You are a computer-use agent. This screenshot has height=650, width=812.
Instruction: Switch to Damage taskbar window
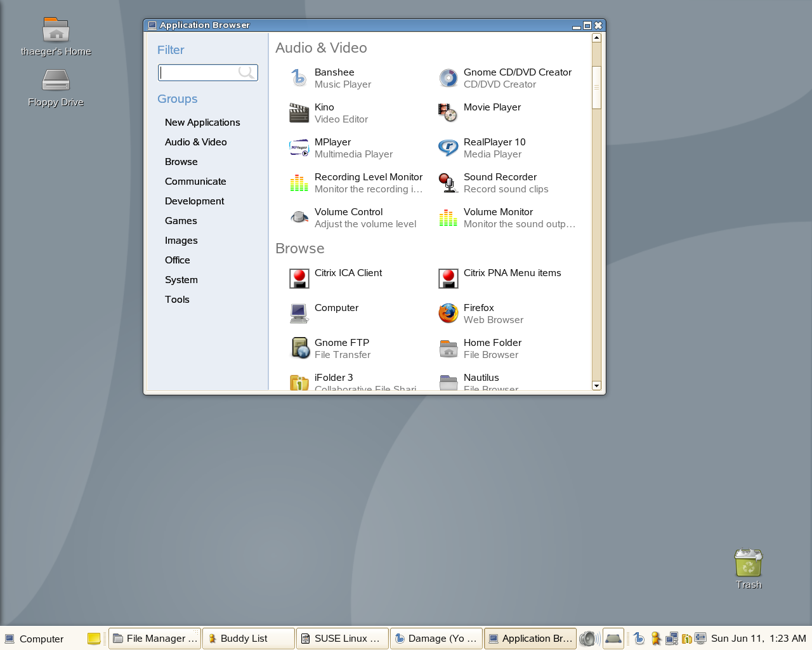click(436, 639)
